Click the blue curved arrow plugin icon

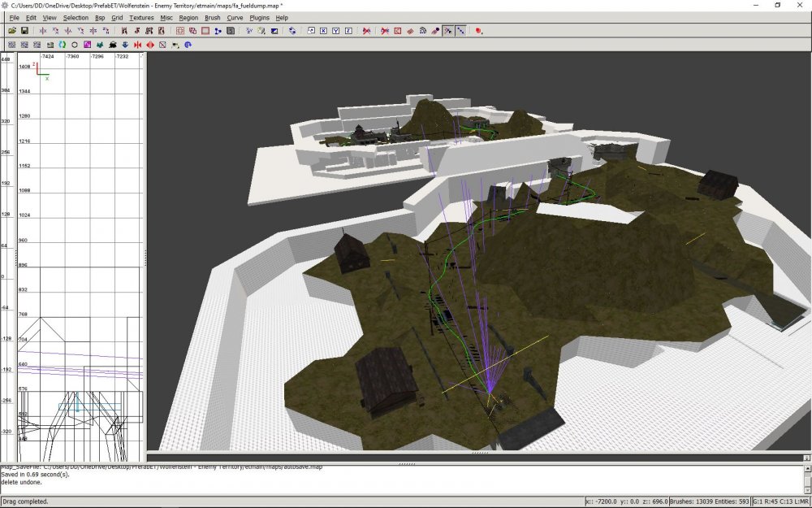[x=188, y=45]
